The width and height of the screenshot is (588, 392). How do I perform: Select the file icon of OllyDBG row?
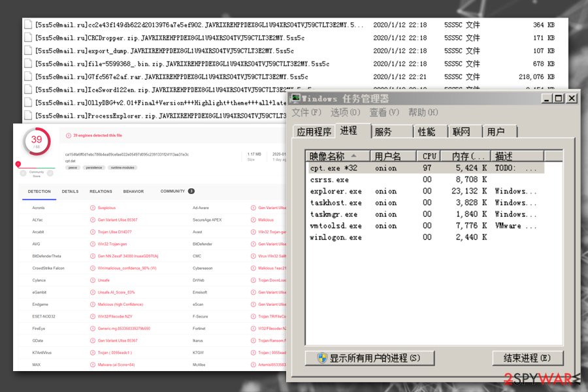[28, 103]
